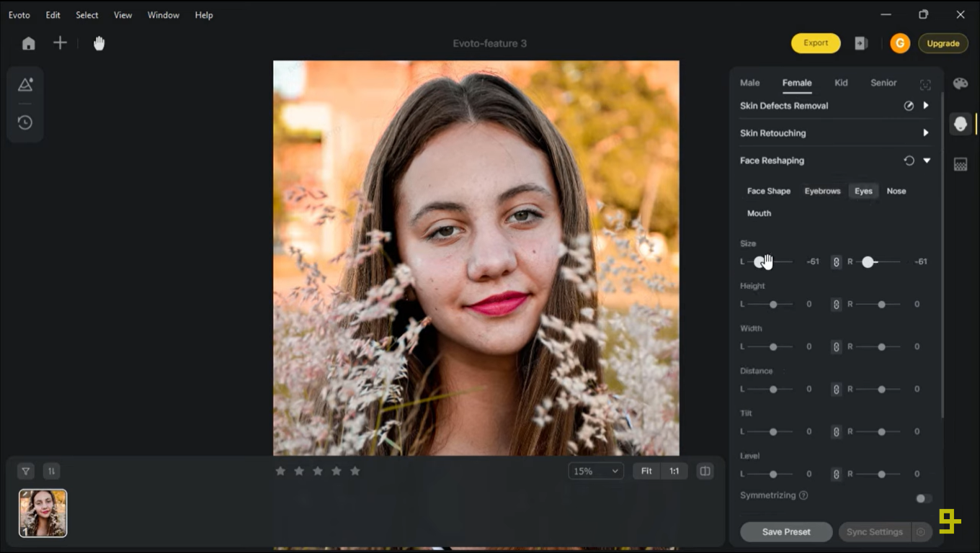
Task: Select the photo thumbnail in the filmstrip
Action: pyautogui.click(x=42, y=513)
